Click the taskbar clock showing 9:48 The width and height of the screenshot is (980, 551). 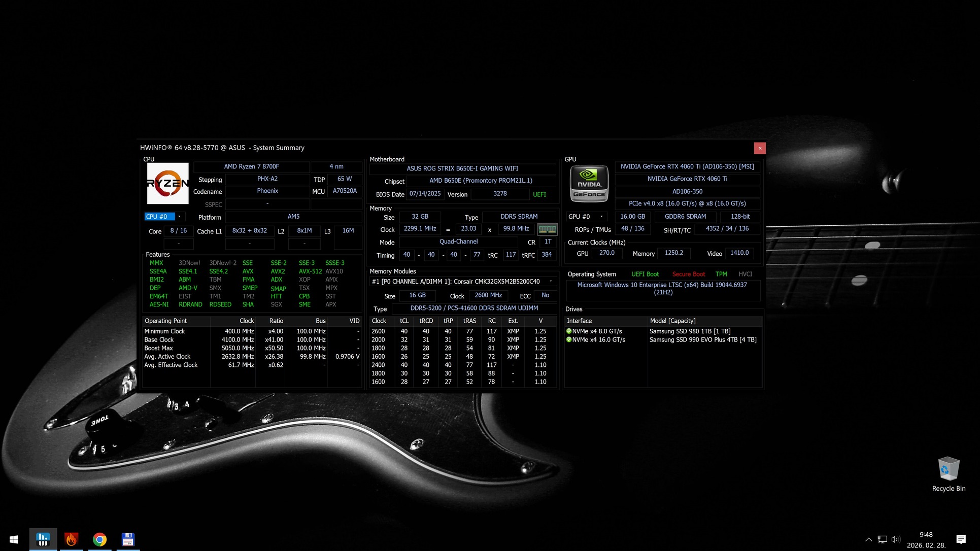pos(926,539)
